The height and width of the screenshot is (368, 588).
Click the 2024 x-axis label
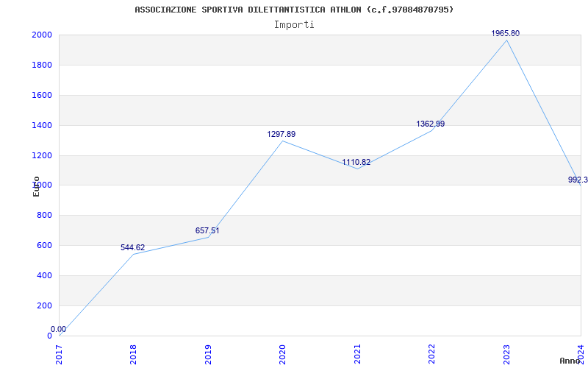tap(581, 355)
